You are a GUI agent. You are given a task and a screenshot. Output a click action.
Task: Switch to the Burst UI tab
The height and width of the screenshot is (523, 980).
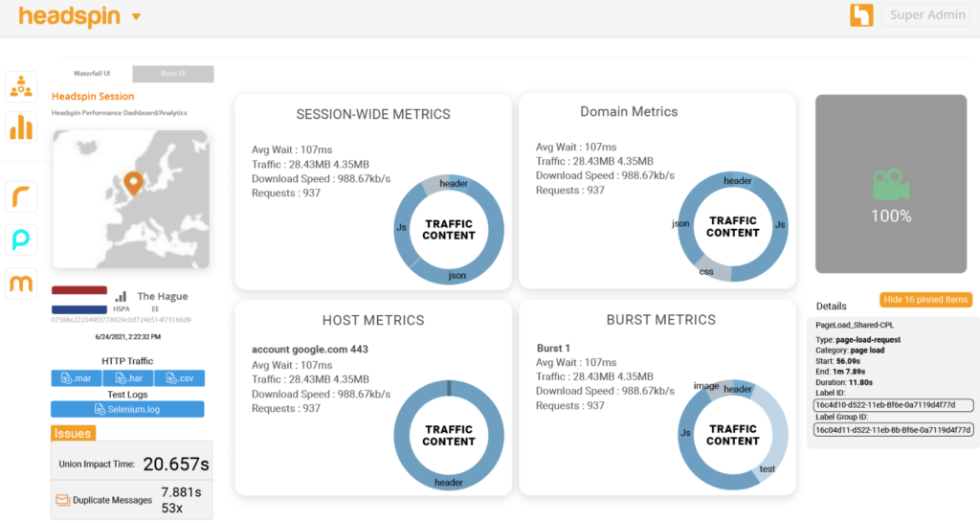(173, 74)
